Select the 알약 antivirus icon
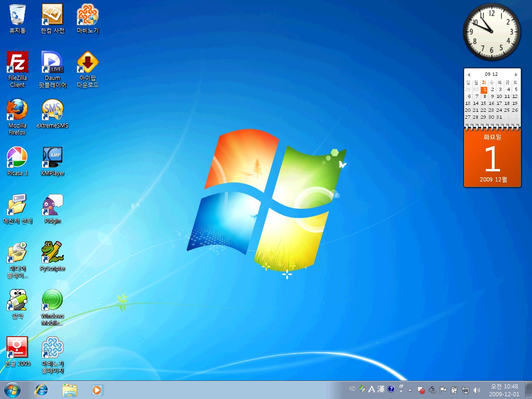532x399 pixels. [x=17, y=304]
